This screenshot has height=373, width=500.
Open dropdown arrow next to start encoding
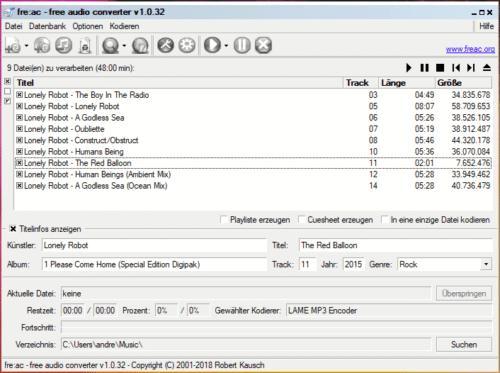[x=226, y=46]
